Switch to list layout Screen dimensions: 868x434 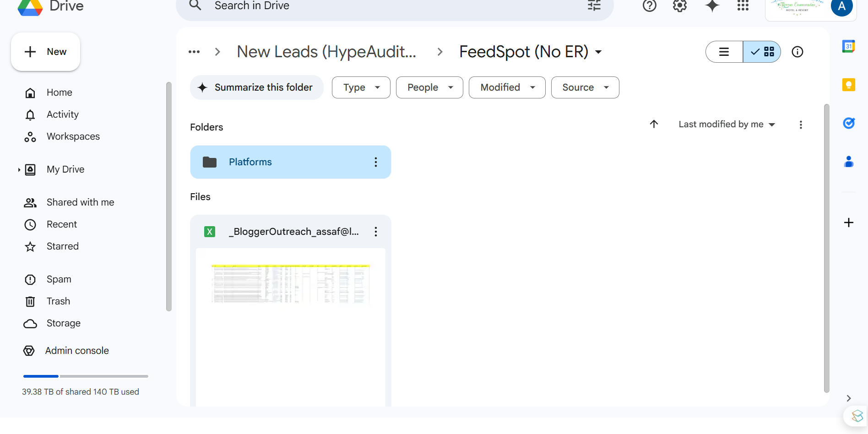pyautogui.click(x=724, y=52)
